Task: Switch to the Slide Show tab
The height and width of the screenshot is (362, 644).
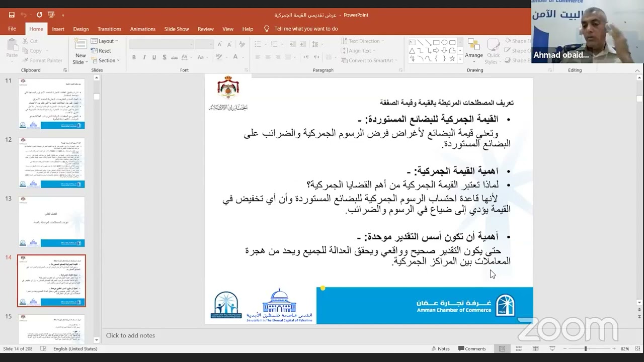Action: click(x=177, y=29)
